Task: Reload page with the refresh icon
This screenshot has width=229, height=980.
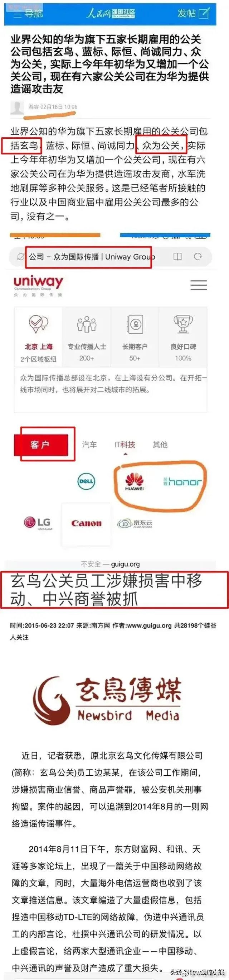Action: [198, 256]
